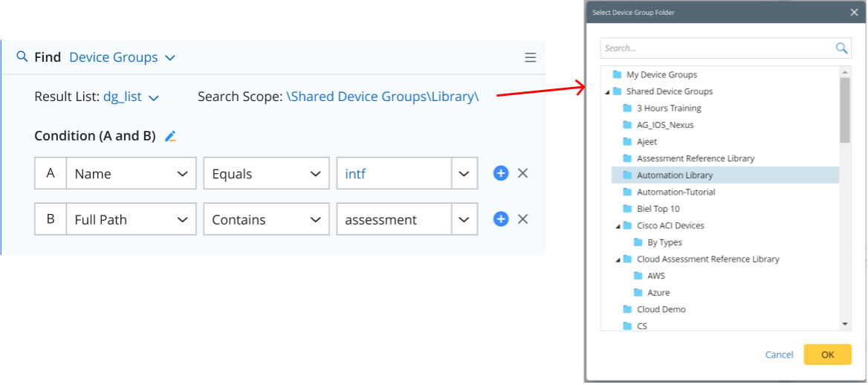Close the Select Device Group Folder dialog
This screenshot has width=868, height=385.
(x=854, y=12)
